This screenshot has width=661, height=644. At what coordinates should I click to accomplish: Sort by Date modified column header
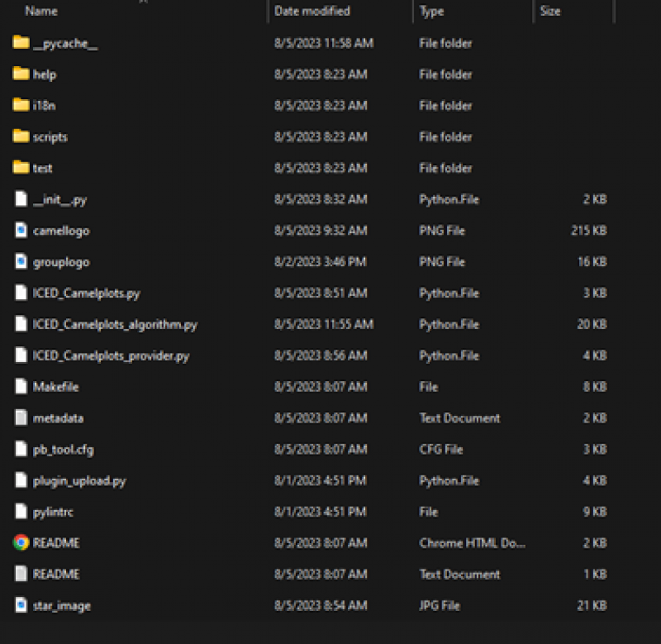(x=311, y=12)
